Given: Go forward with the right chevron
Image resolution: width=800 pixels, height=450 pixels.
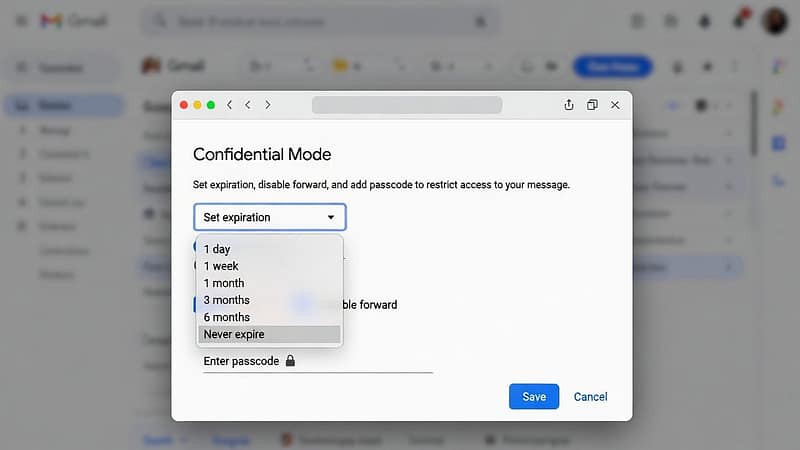Looking at the screenshot, I should (x=267, y=105).
